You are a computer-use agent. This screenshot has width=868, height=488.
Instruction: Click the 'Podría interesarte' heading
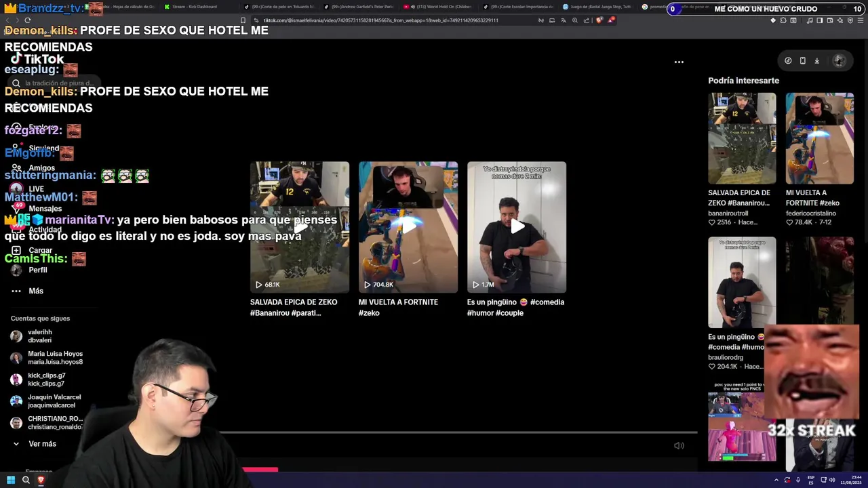pos(743,81)
